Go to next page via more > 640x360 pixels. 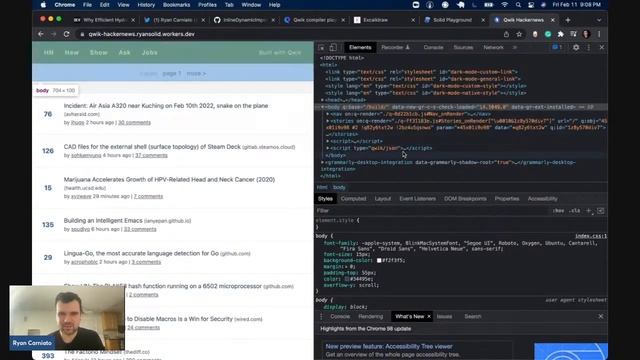[196, 73]
